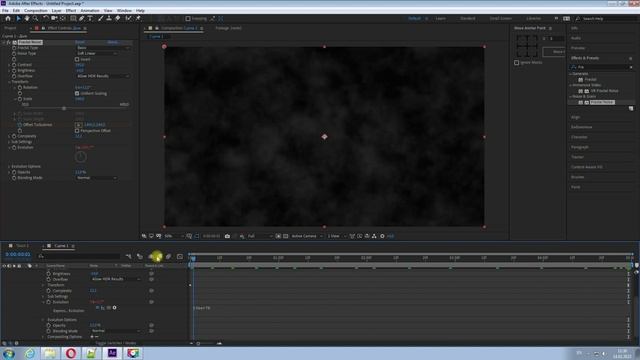Select the Standard workspace
The width and height of the screenshot is (640, 360).
pyautogui.click(x=468, y=18)
